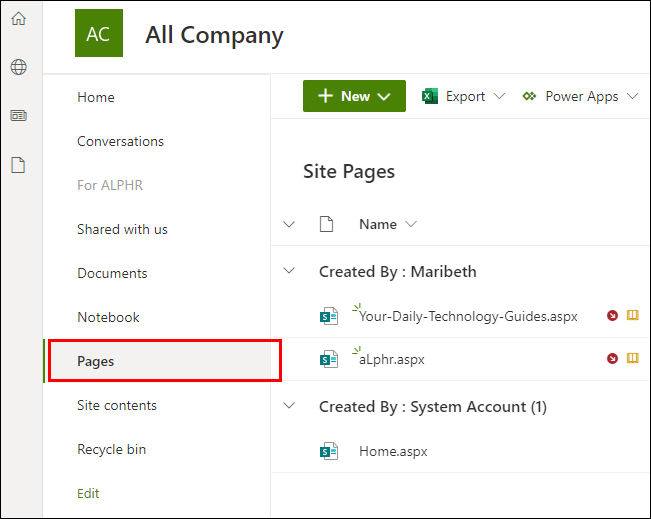Open the Home.aspx page link
The height and width of the screenshot is (519, 651).
(x=393, y=451)
